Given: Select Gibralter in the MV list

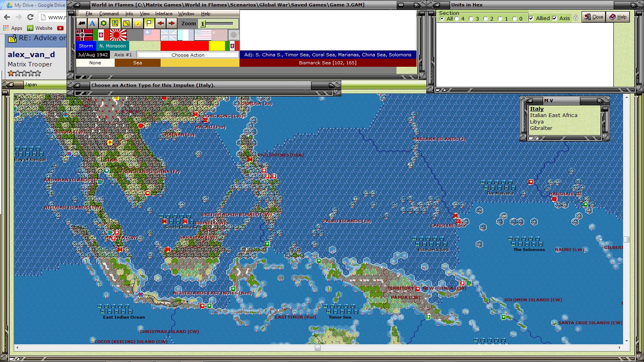Looking at the screenshot, I should click(541, 128).
